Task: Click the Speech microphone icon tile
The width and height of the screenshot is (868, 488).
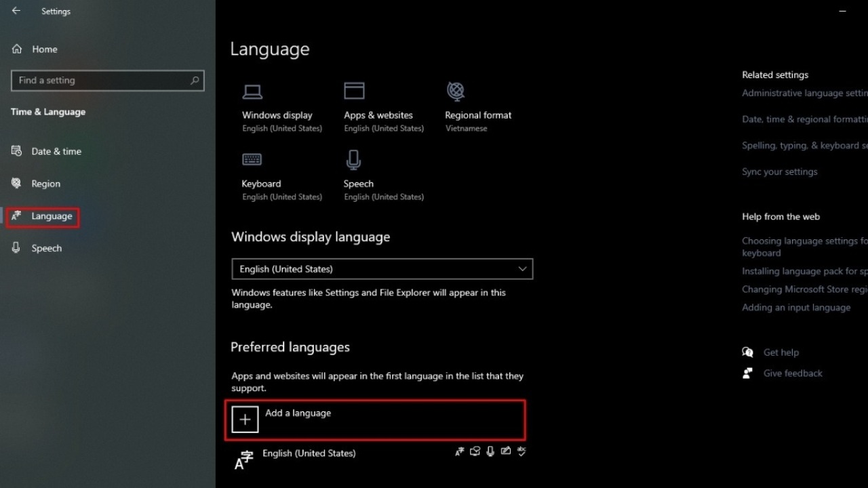Action: [x=353, y=160]
